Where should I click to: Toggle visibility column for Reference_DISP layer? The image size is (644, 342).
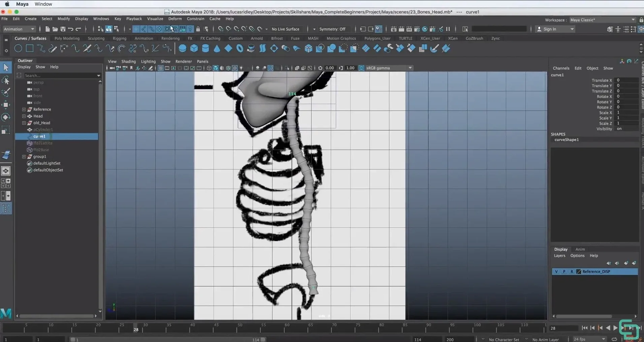pos(556,272)
